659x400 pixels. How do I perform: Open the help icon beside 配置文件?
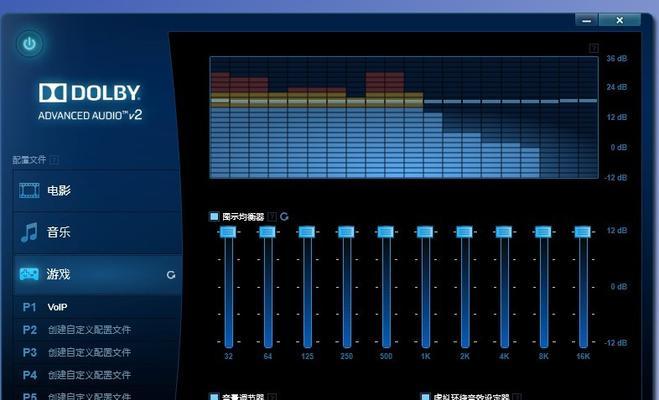click(x=54, y=160)
